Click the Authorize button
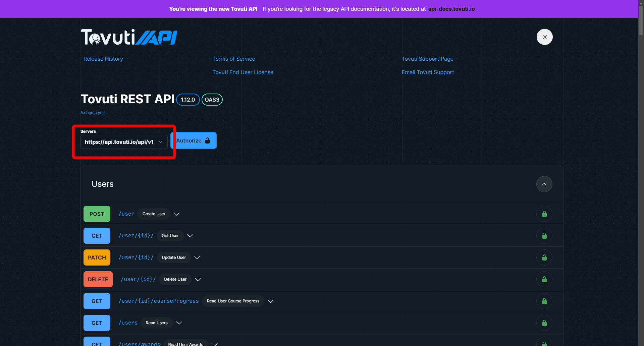Screen dimensions: 644x346 click(194, 140)
